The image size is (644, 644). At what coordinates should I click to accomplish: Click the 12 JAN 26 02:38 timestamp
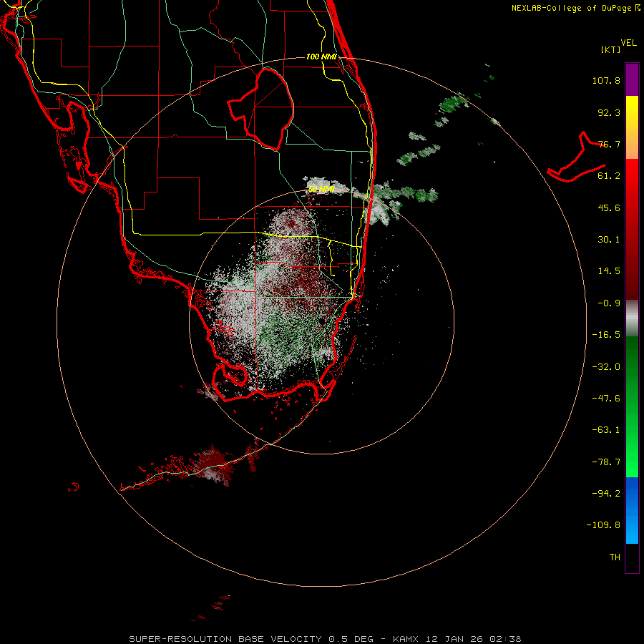(474, 639)
